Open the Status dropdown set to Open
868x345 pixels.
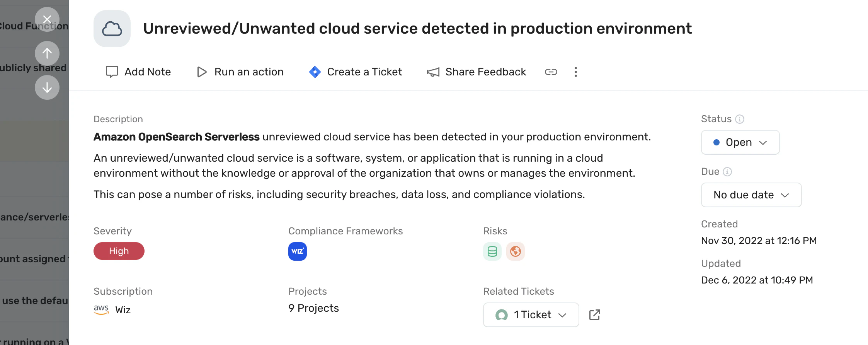(x=740, y=142)
